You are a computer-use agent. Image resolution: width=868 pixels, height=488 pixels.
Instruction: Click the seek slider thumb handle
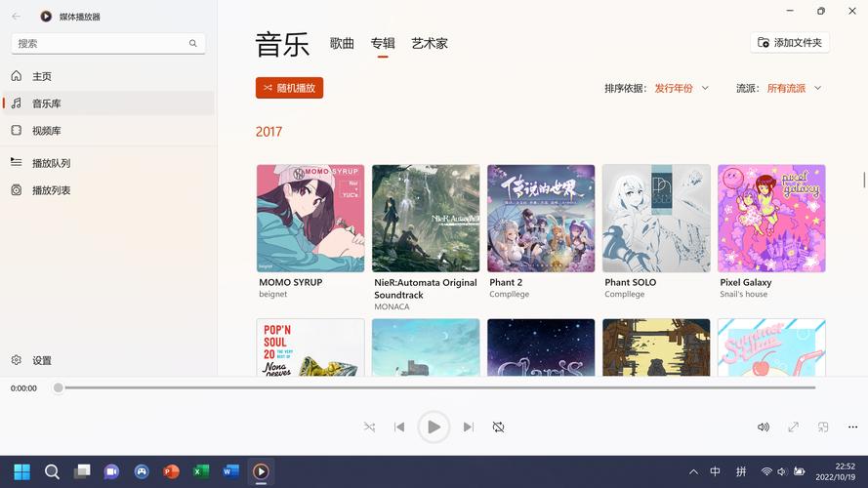click(x=59, y=387)
